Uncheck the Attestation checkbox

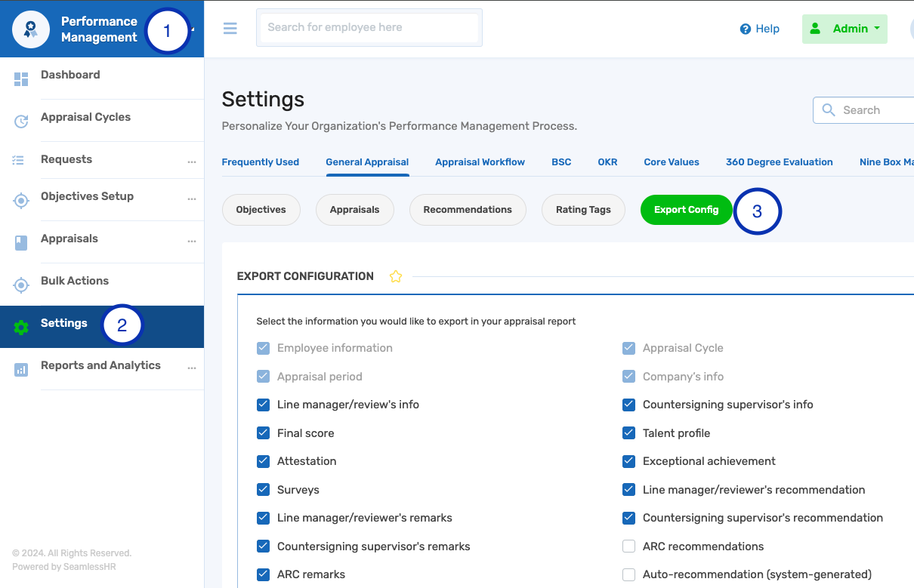263,461
